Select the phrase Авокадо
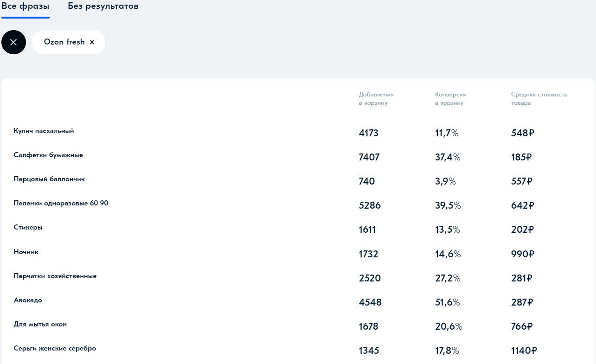The image size is (596, 364). coord(28,300)
